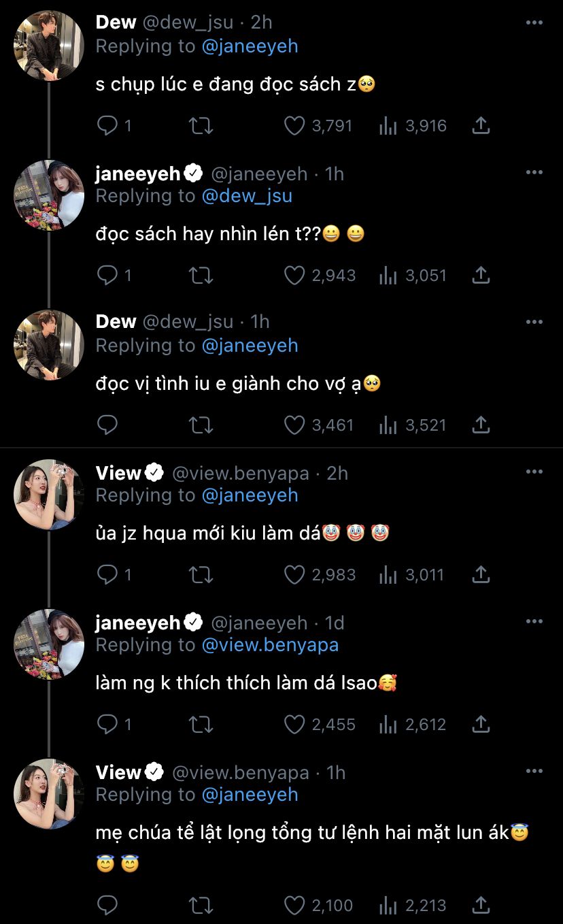The width and height of the screenshot is (563, 924).
Task: Share View's "ủa jz hqua" tweet
Action: [481, 575]
